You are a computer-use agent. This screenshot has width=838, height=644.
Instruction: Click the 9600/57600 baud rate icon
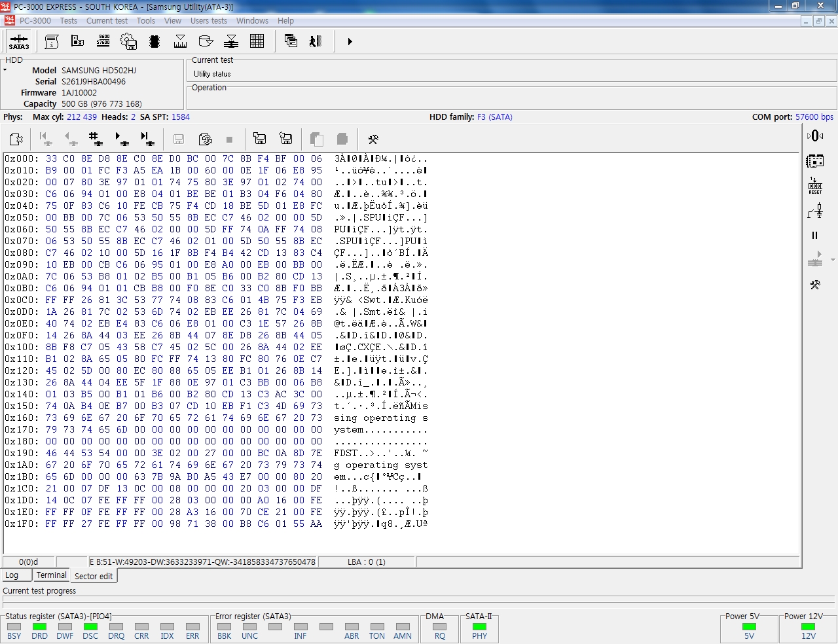(103, 41)
